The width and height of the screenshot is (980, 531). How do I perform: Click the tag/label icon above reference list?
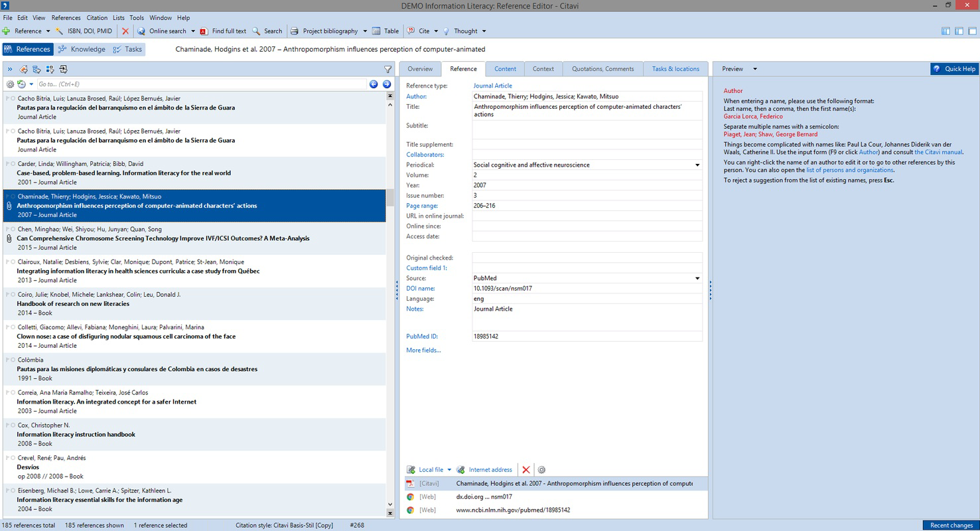23,69
